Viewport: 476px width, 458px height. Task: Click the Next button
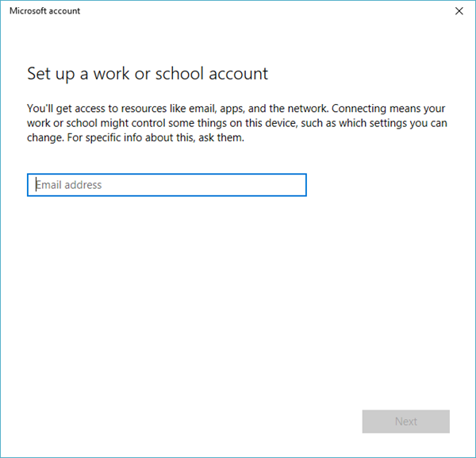pyautogui.click(x=406, y=421)
